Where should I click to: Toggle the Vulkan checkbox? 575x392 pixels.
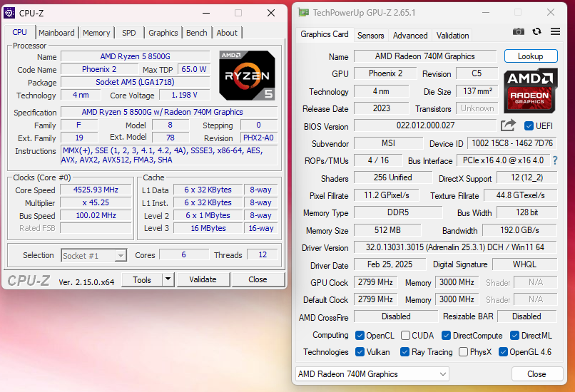(360, 352)
